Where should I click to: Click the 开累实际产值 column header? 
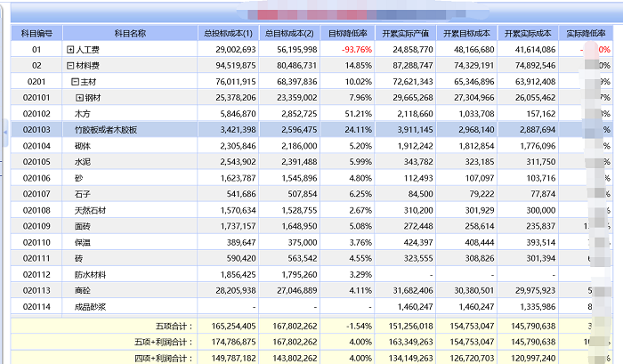tap(406, 34)
